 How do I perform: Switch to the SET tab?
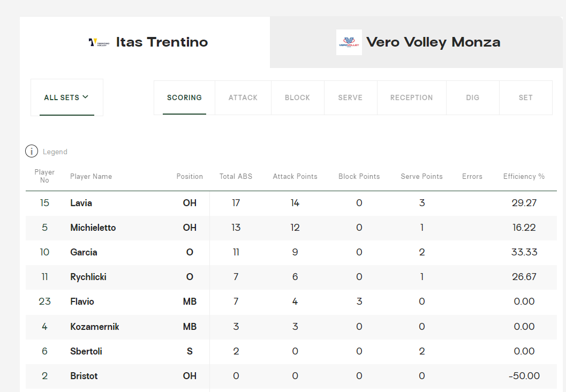click(525, 97)
